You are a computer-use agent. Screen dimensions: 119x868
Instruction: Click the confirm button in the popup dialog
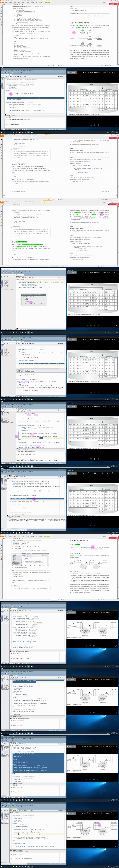[35, 304]
